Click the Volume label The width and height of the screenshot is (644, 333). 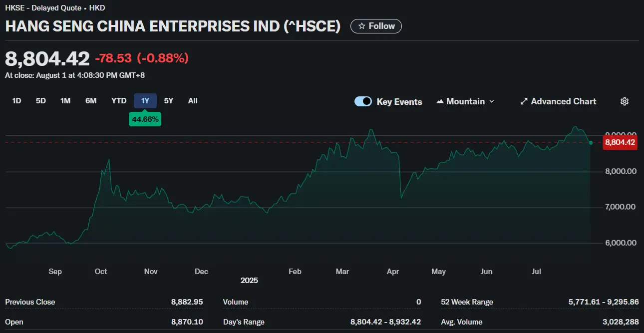click(236, 302)
